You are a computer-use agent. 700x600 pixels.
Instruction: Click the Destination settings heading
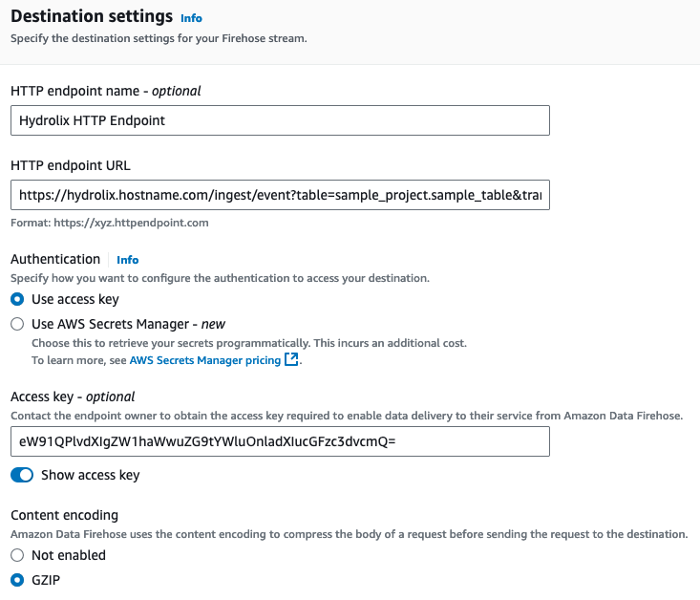click(92, 17)
